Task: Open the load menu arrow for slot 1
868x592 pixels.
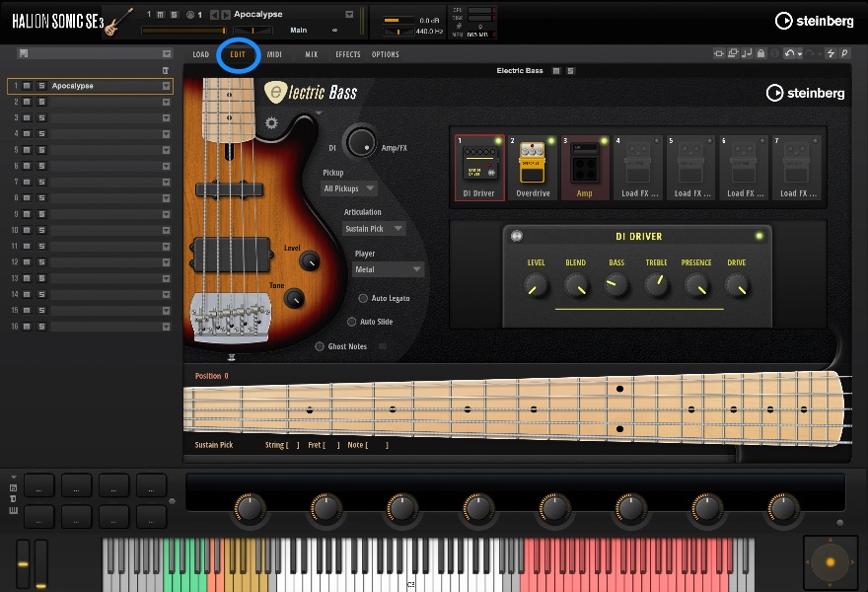Action: (x=166, y=86)
